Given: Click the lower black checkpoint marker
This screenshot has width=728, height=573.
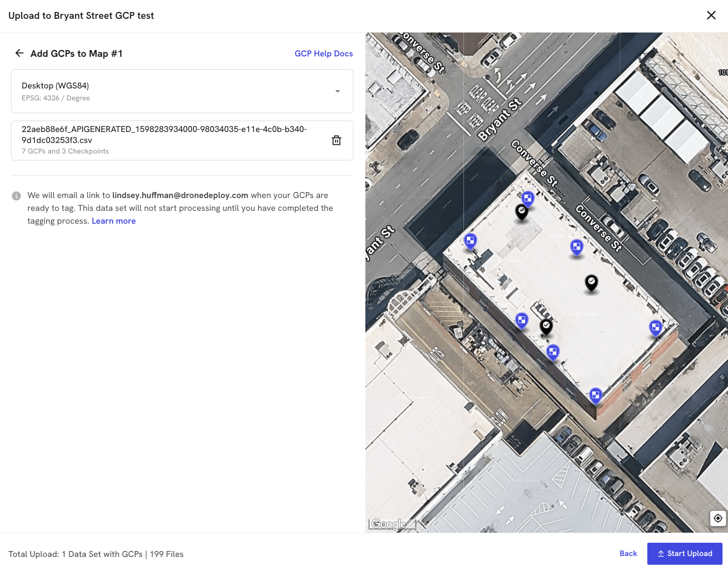Looking at the screenshot, I should coord(546,326).
